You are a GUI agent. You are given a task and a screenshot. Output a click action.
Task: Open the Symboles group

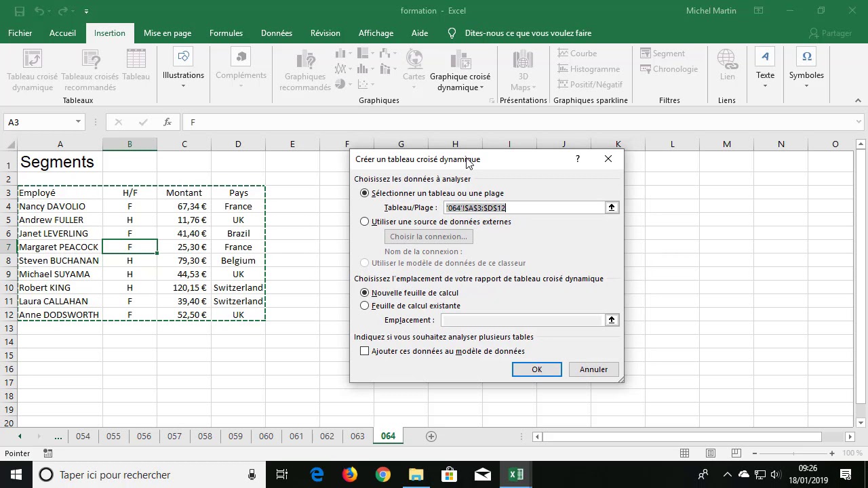[x=806, y=69]
